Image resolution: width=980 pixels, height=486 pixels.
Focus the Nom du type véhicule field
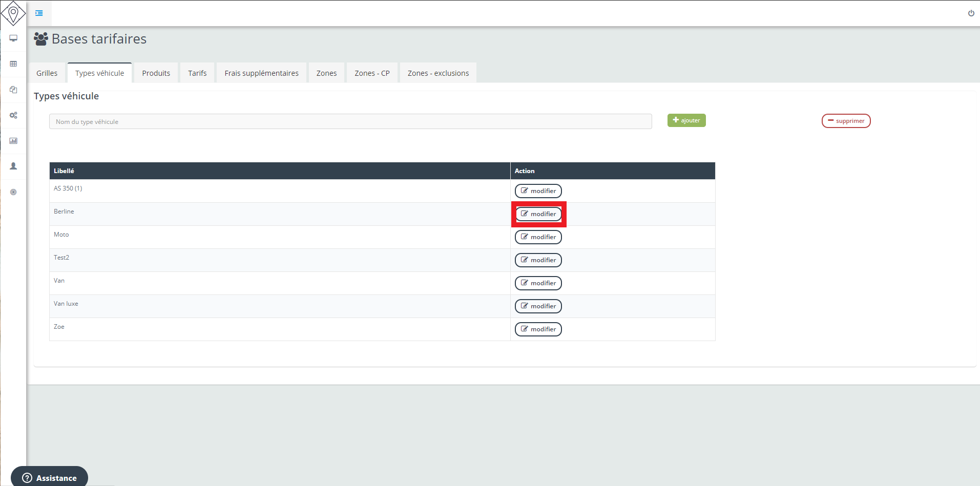tap(350, 121)
